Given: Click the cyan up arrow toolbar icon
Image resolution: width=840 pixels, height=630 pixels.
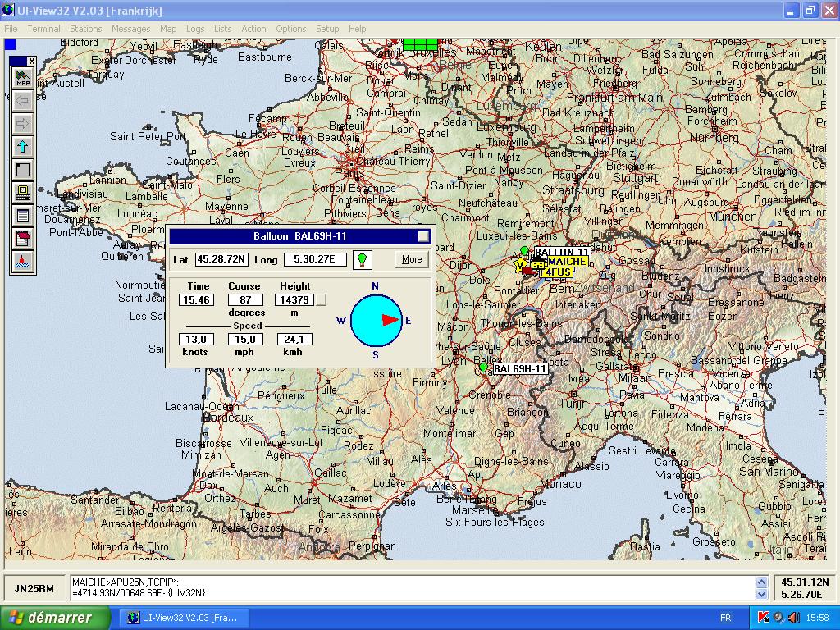Looking at the screenshot, I should pyautogui.click(x=23, y=146).
